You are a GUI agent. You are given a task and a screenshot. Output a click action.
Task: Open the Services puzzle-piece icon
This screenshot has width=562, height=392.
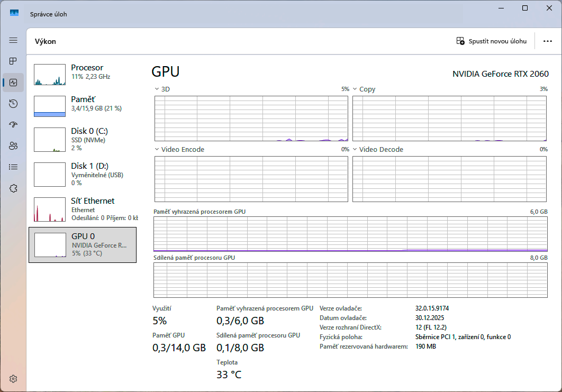click(x=13, y=188)
